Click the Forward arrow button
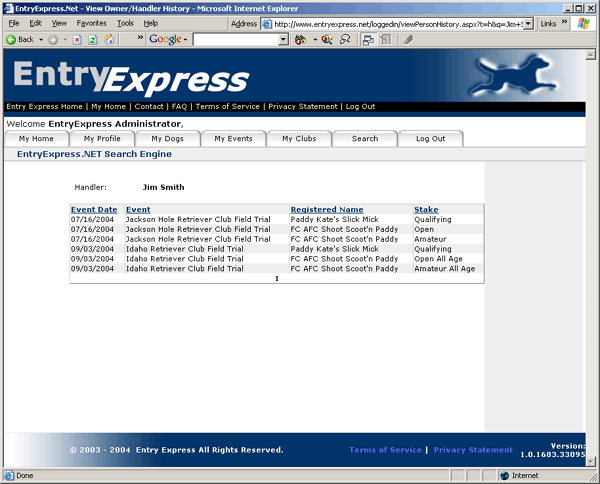Screen dimensions: 600x484 (x=55, y=40)
